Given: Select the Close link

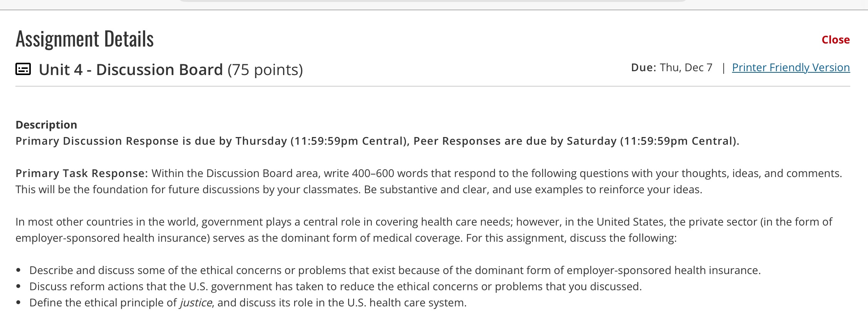Looking at the screenshot, I should tap(835, 40).
